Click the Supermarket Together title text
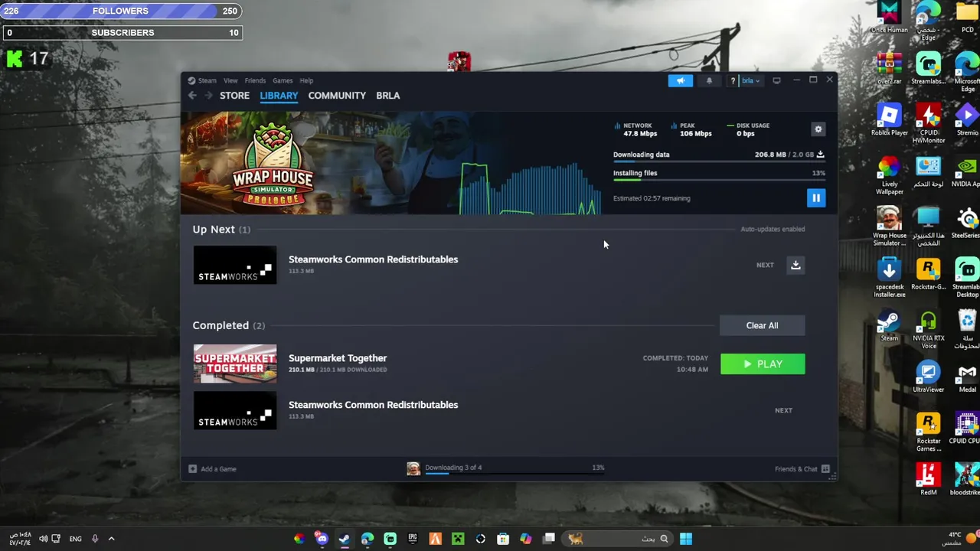Image resolution: width=980 pixels, height=551 pixels. [338, 358]
